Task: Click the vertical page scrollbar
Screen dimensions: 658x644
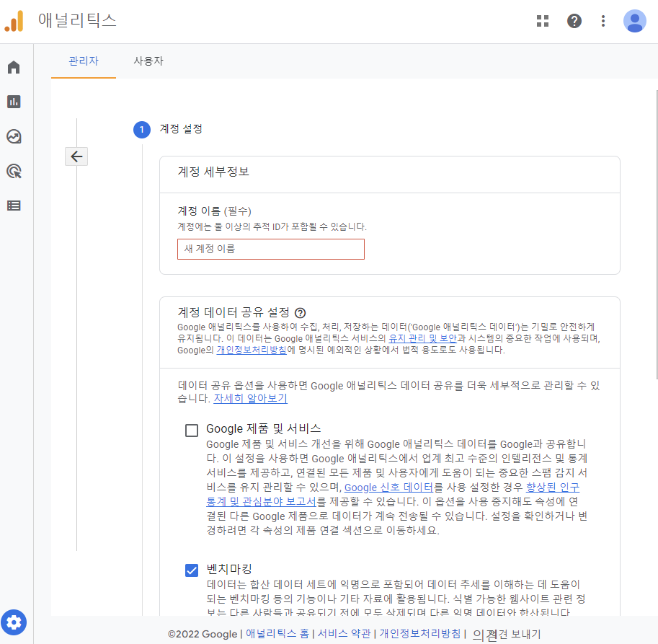Action: (657, 235)
